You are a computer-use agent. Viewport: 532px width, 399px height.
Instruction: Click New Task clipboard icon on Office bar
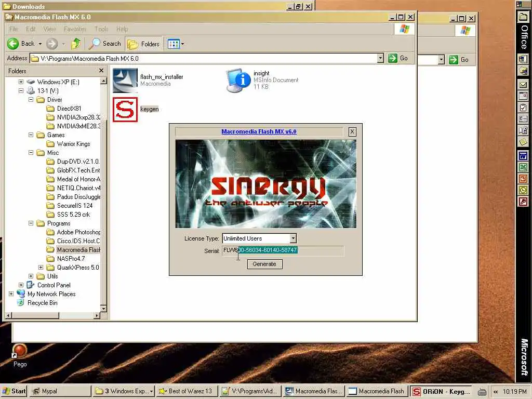pyautogui.click(x=523, y=108)
